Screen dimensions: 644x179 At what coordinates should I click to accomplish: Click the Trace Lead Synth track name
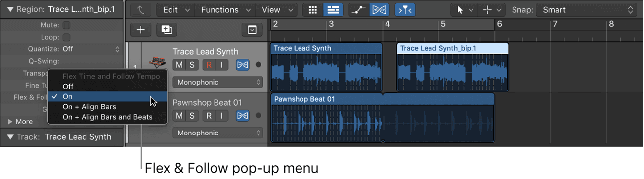pos(206,51)
